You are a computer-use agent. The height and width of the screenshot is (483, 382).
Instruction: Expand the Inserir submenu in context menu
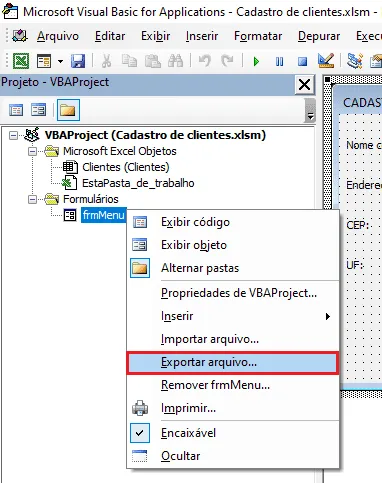tap(233, 316)
